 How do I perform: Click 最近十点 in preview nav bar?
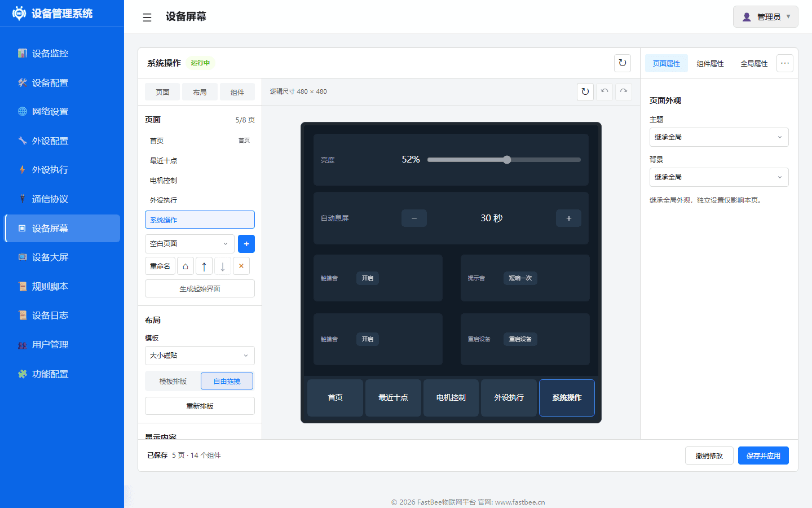[393, 398]
